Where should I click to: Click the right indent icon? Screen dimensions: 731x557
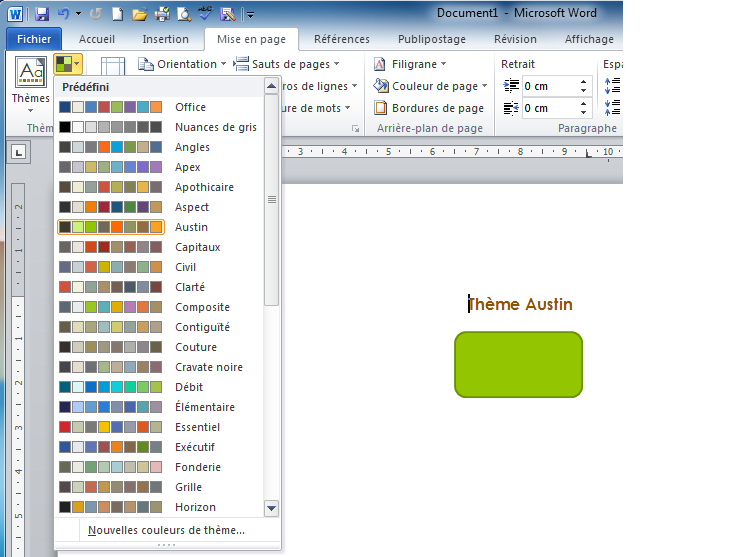(x=511, y=108)
